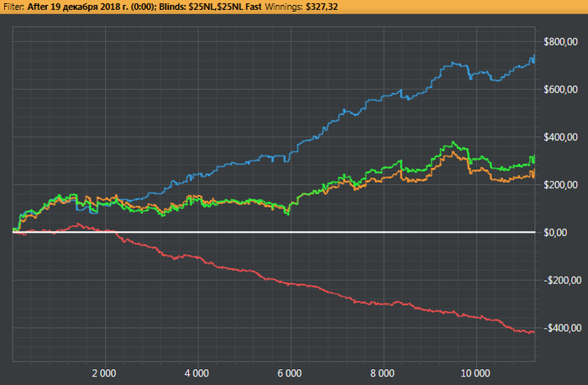Viewport: 588px width, 385px height.
Task: Click the $400,00 y-axis label
Action: click(x=560, y=137)
